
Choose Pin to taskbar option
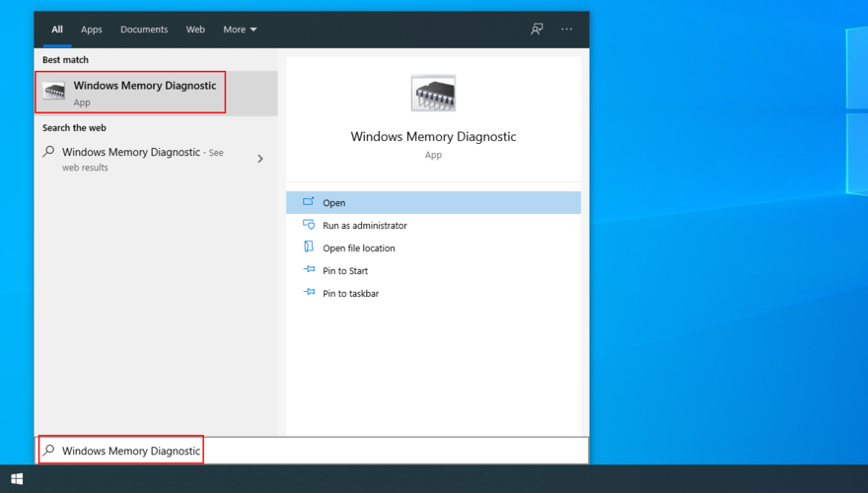click(350, 294)
